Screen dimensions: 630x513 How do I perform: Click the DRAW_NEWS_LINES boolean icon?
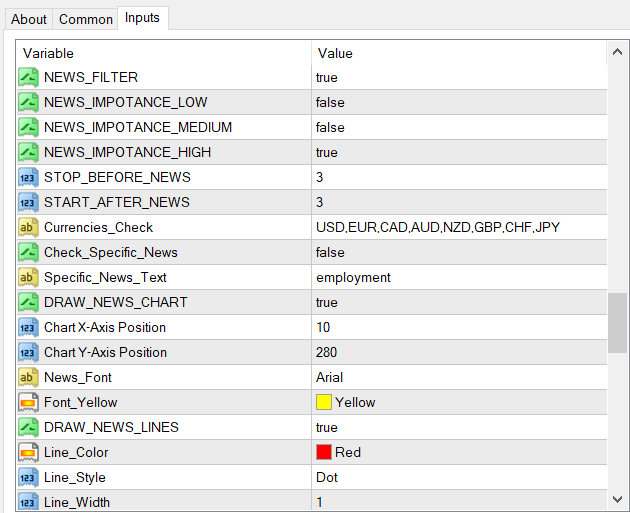(28, 427)
